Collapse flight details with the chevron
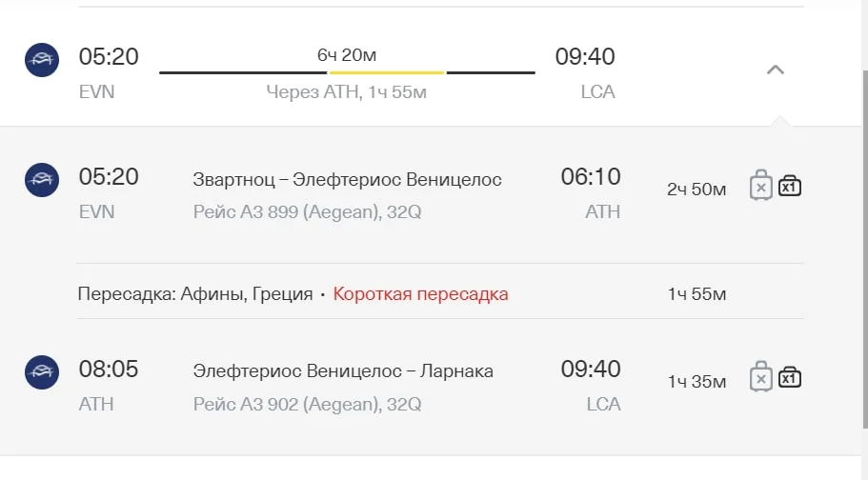868x480 pixels. [x=776, y=70]
